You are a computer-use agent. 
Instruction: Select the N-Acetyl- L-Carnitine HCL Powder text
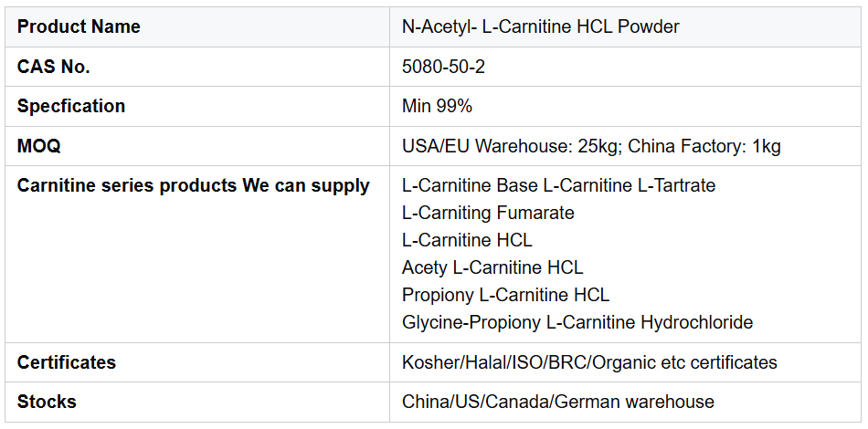pyautogui.click(x=540, y=27)
